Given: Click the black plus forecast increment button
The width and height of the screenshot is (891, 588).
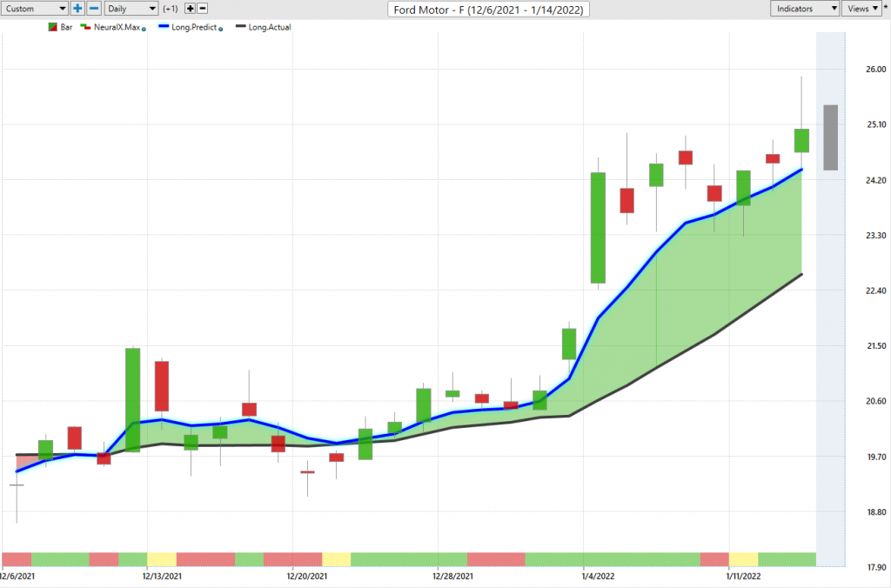Looking at the screenshot, I should [191, 9].
